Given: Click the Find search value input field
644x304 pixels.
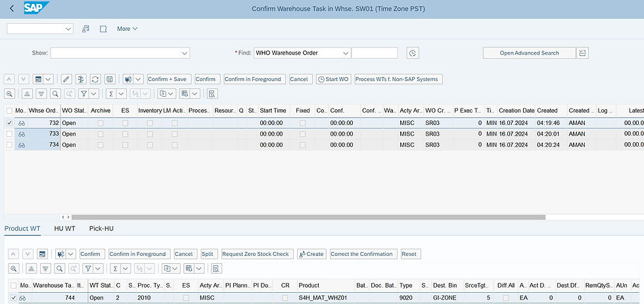Looking at the screenshot, I should pyautogui.click(x=375, y=53).
